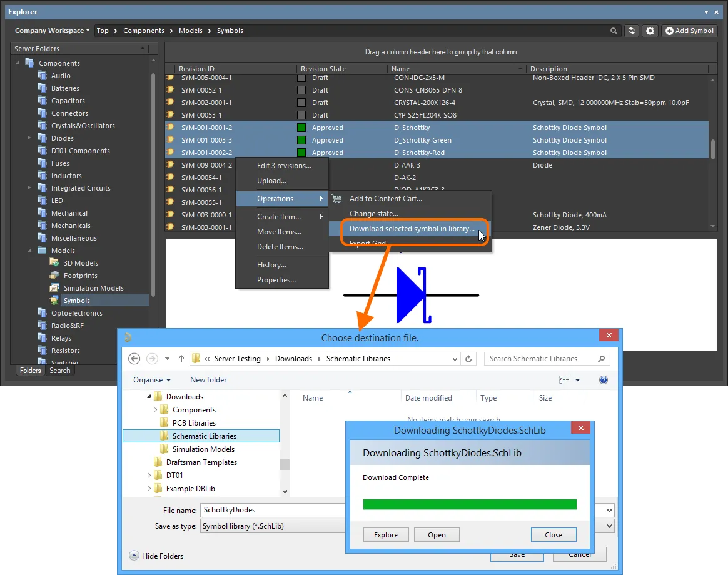Viewport: 728px width, 575px height.
Task: Switch to the Search tab
Action: [x=60, y=371]
